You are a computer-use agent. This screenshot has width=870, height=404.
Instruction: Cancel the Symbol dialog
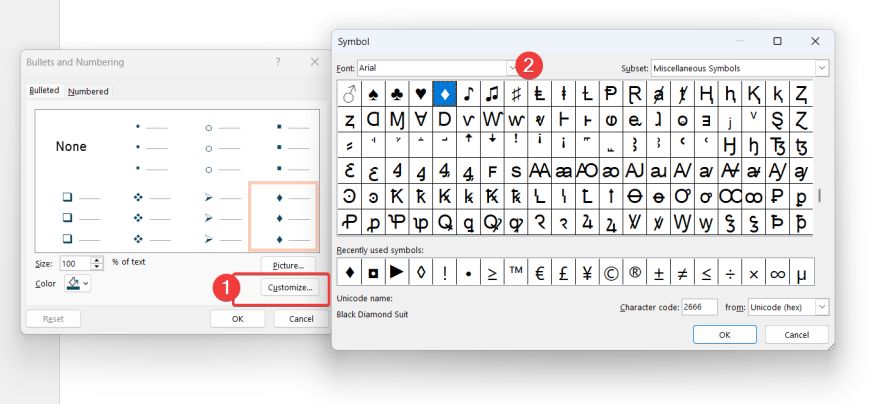pyautogui.click(x=797, y=335)
